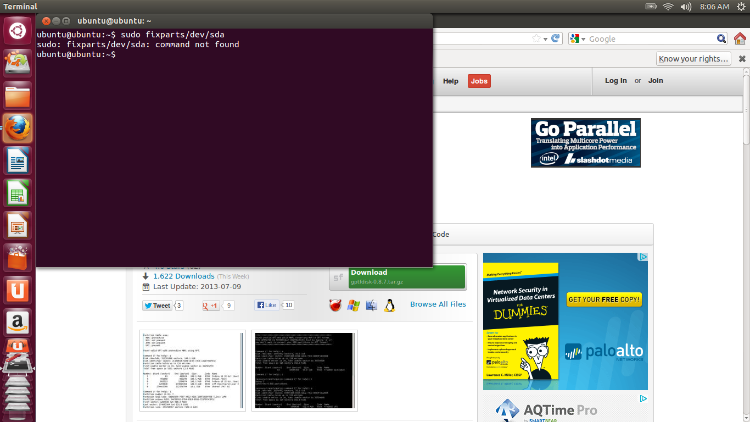Image resolution: width=750 pixels, height=422 pixels.
Task: Open the network Wi-Fi indicator menu
Action: 668,7
